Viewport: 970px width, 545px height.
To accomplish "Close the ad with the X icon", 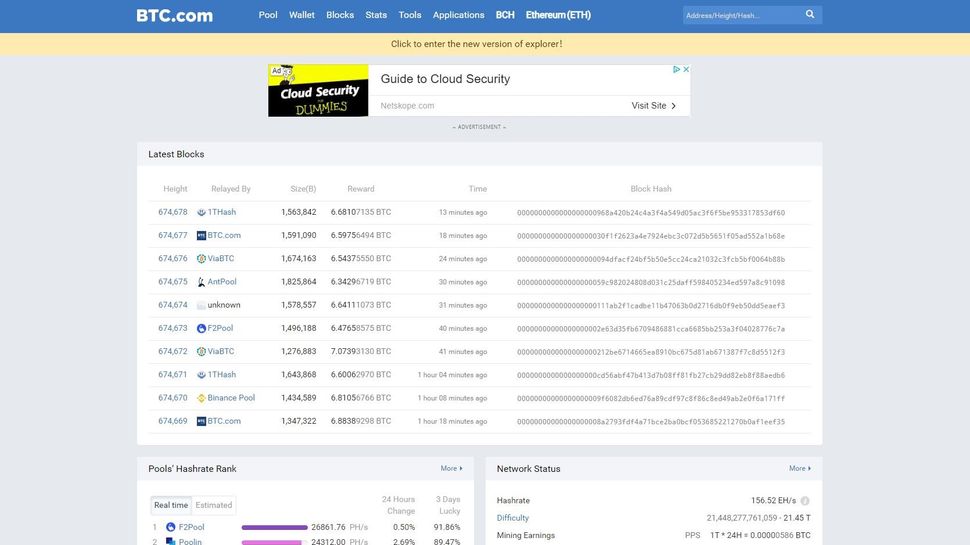I will coord(686,69).
